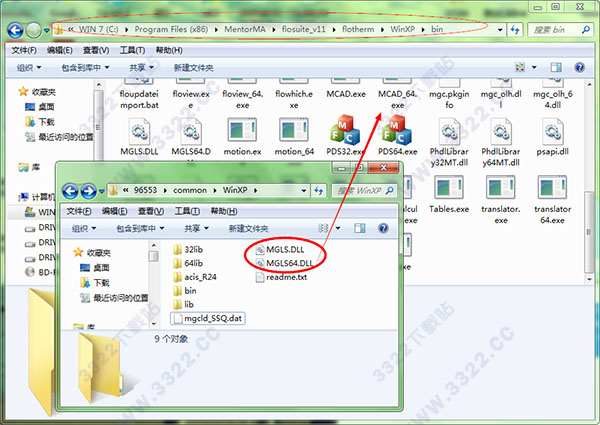Open the 帮助(H) menu in the bin window
Image resolution: width=600 pixels, height=425 pixels.
coord(169,50)
